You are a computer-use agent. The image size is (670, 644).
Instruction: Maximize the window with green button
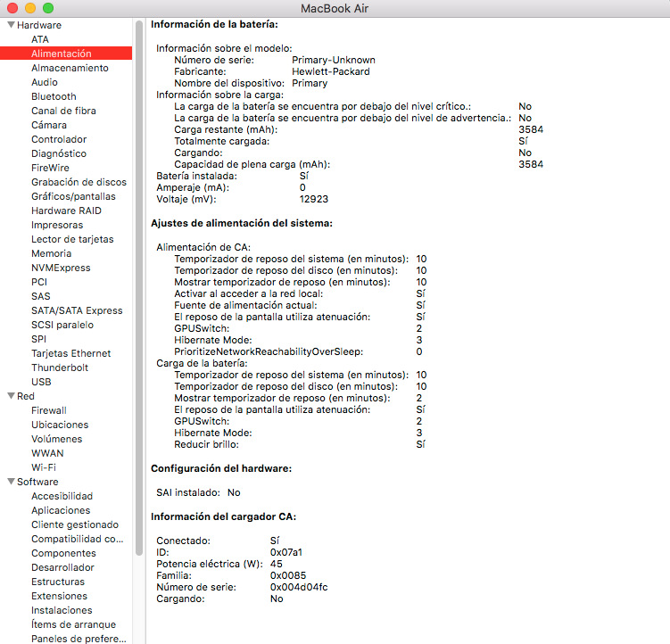(48, 8)
